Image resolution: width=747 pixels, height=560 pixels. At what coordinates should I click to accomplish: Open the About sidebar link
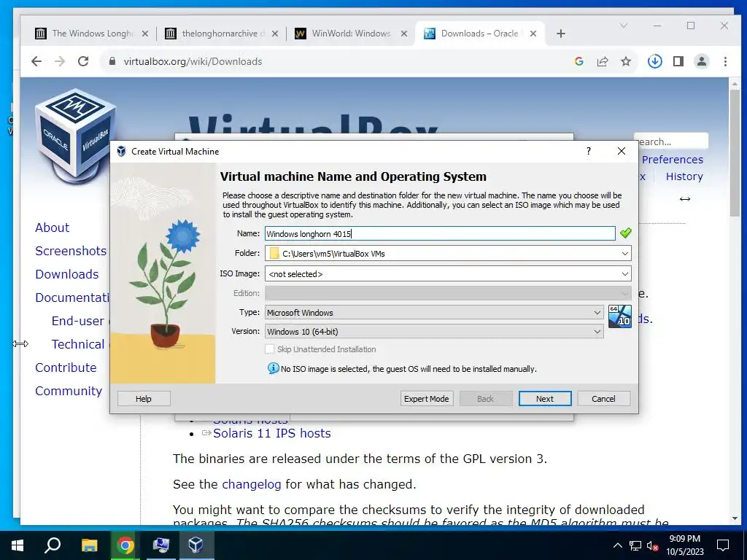52,227
